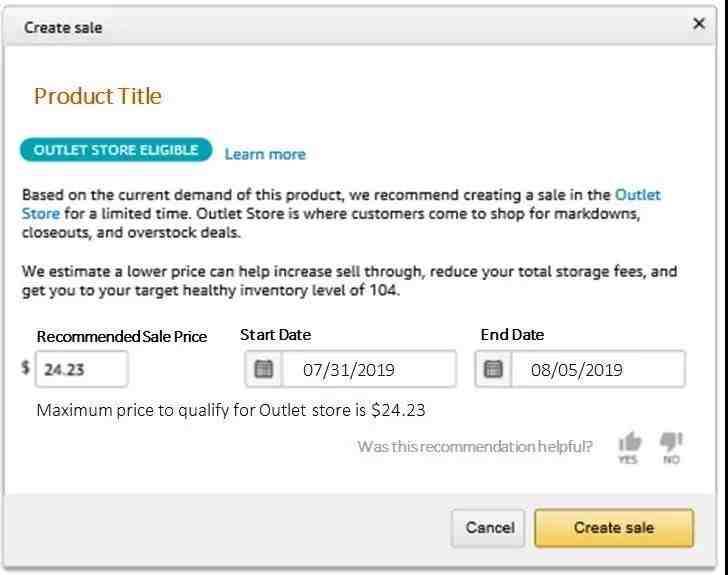Open the Learn more link
Screen dimensions: 728x575
pyautogui.click(x=265, y=154)
